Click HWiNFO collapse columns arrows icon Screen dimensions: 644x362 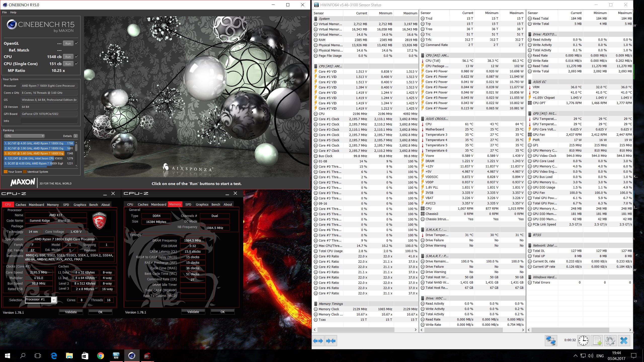331,341
